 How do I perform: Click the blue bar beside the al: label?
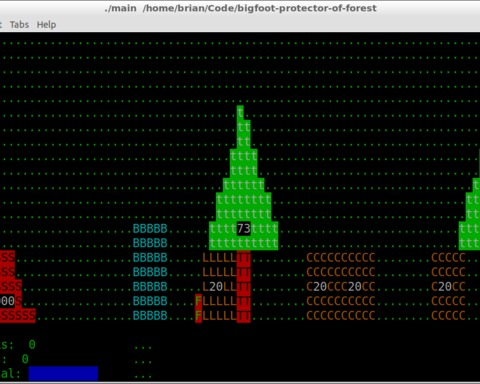click(x=63, y=374)
